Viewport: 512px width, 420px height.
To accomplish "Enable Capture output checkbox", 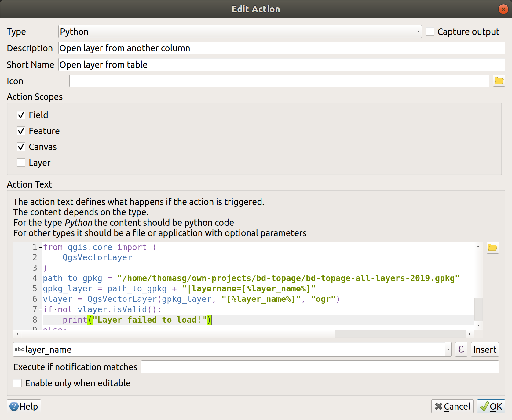I will tap(430, 31).
